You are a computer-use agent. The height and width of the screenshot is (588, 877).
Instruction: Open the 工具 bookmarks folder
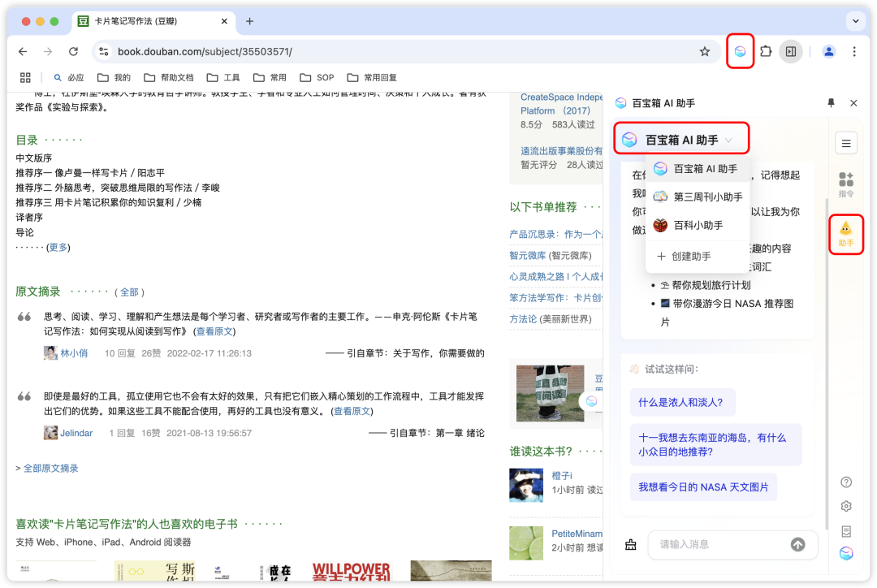[223, 77]
